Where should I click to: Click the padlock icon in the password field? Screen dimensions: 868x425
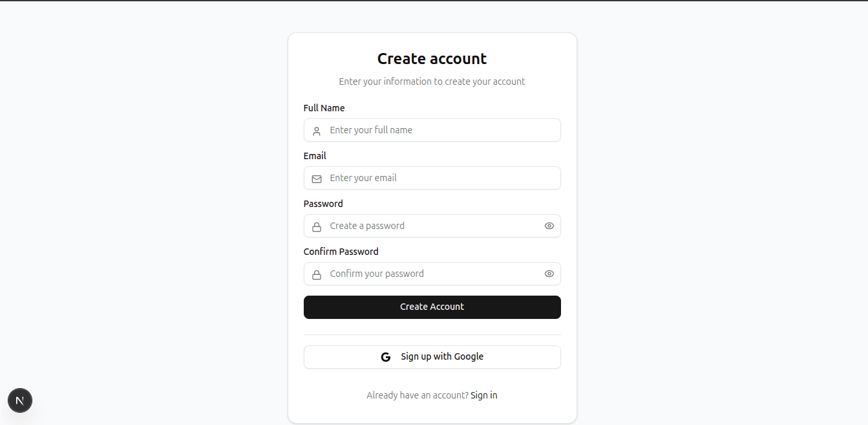316,226
